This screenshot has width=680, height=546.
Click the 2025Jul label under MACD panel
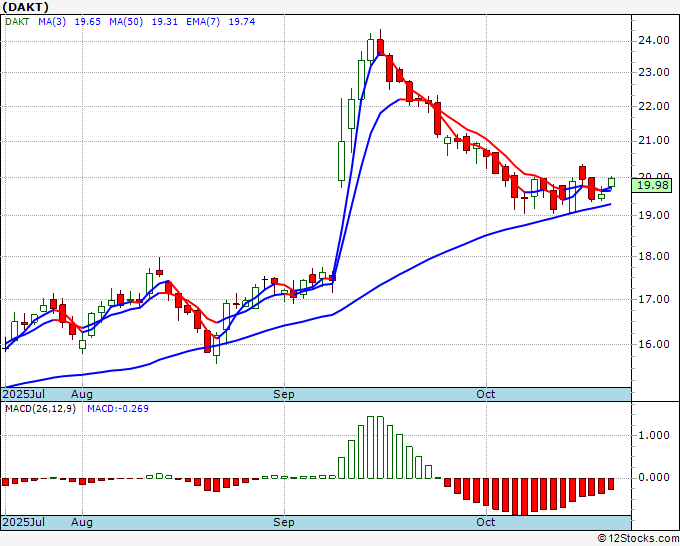pos(23,523)
